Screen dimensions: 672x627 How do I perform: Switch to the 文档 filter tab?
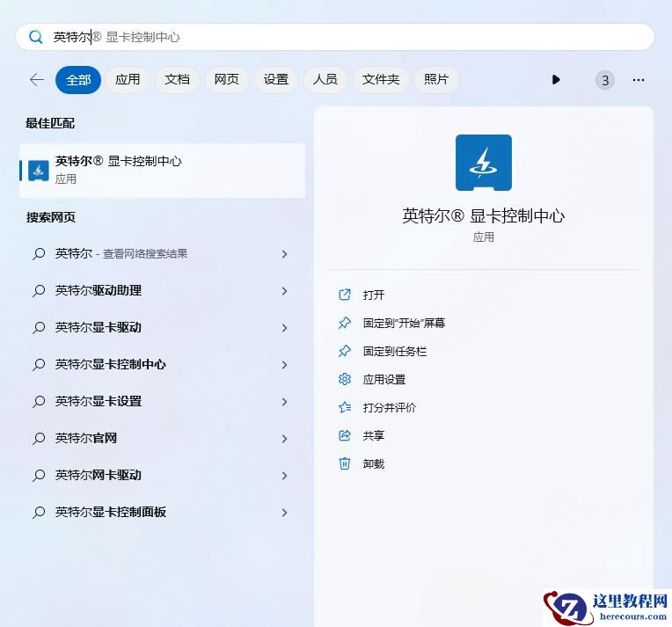click(x=177, y=80)
